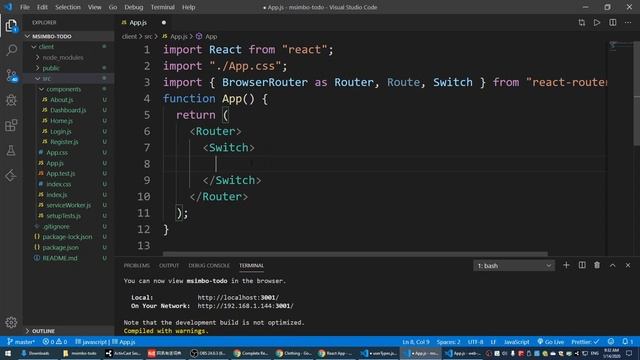Select the TERMINAL panel tab
Viewport: 640px width, 360px height.
pos(251,265)
